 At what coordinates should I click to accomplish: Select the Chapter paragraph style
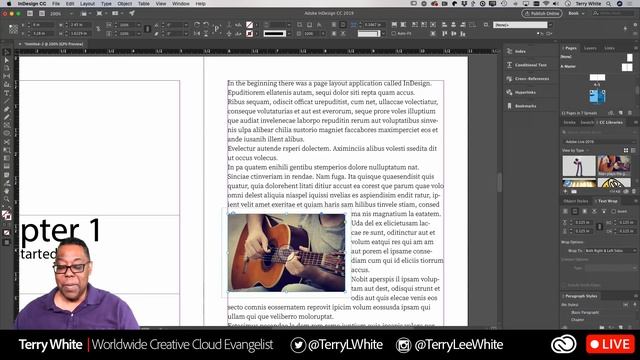click(578, 320)
